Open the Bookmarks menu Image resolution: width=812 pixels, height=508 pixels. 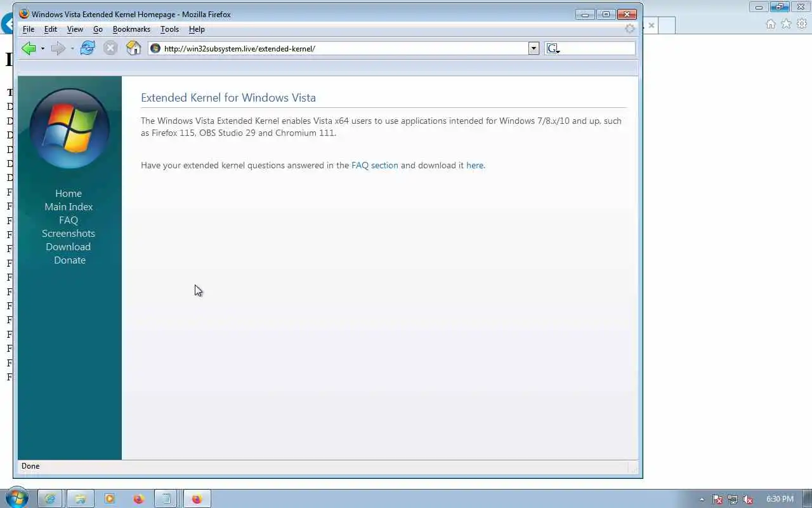click(131, 29)
